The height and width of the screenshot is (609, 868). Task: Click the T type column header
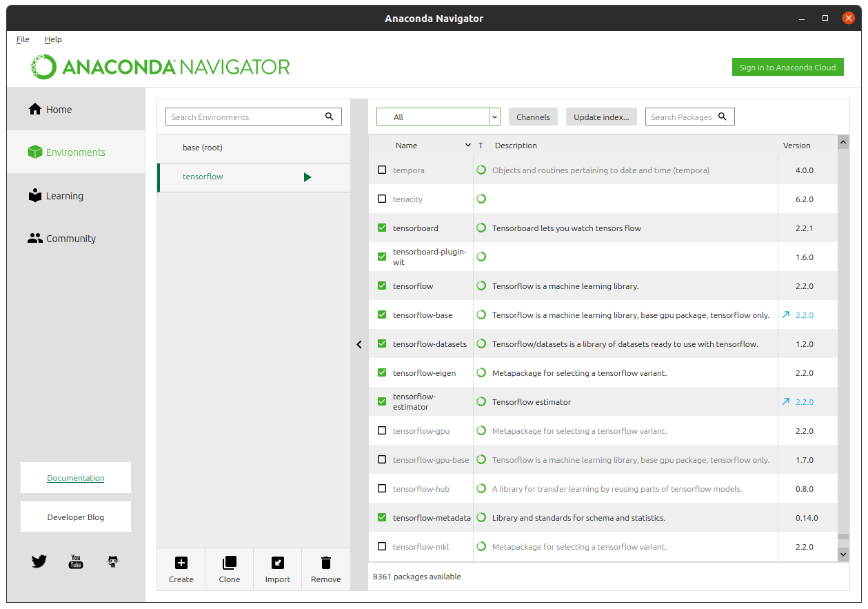[481, 146]
